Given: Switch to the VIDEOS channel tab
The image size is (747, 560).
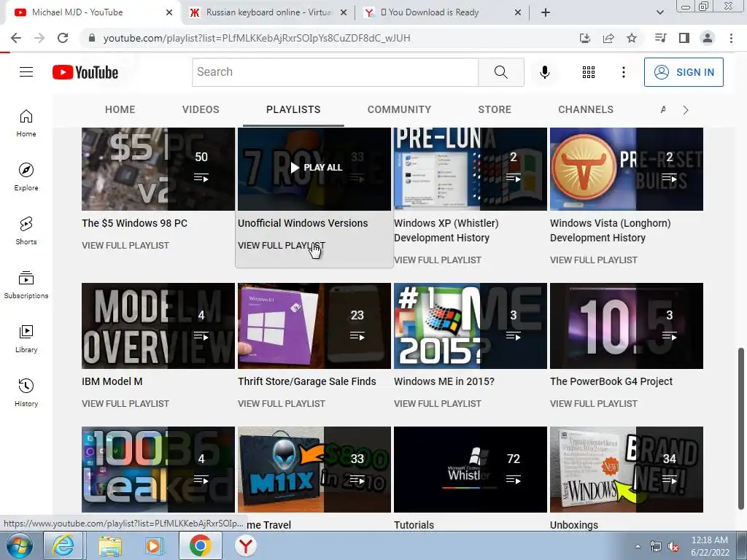Looking at the screenshot, I should tap(201, 109).
